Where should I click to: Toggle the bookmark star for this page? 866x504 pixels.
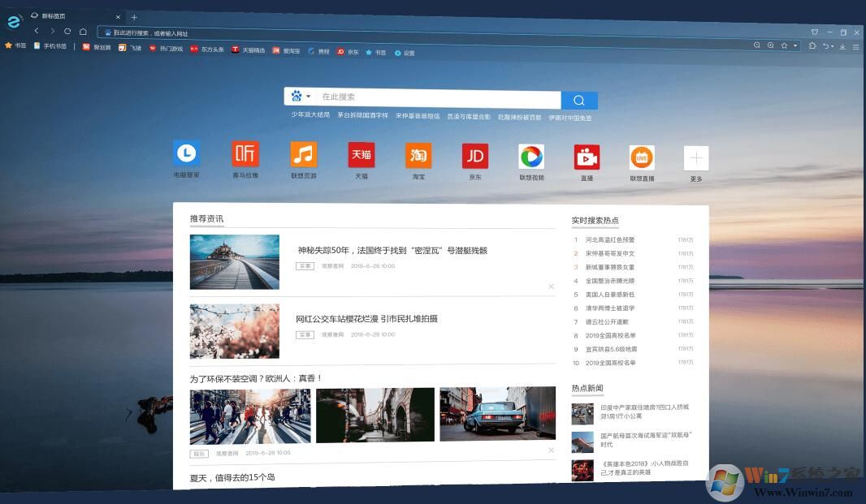pyautogui.click(x=785, y=46)
